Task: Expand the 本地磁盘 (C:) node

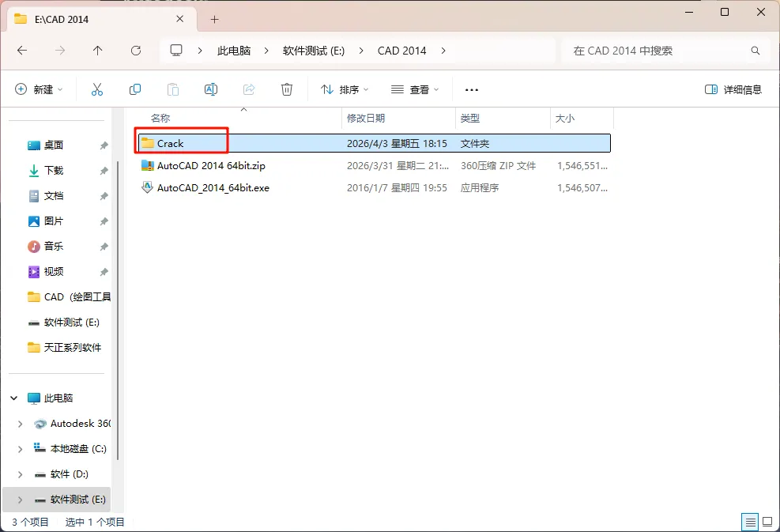Action: coord(20,449)
